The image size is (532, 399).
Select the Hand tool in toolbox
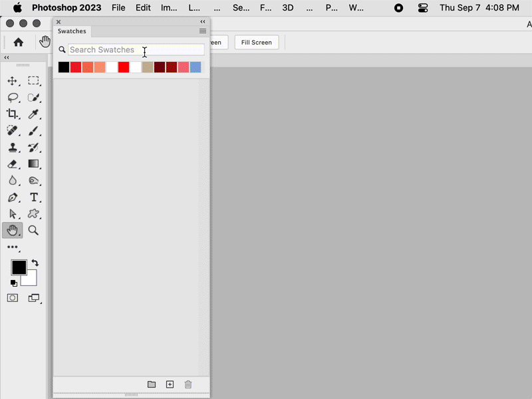click(x=13, y=230)
